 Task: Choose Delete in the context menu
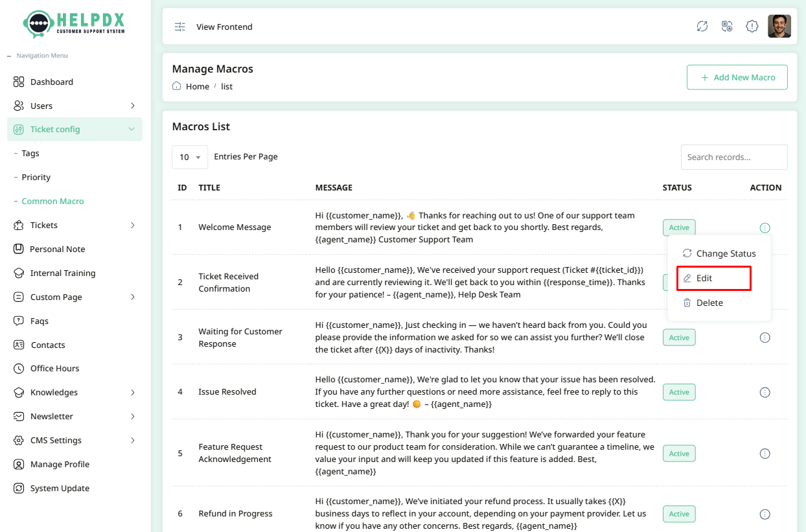(709, 303)
